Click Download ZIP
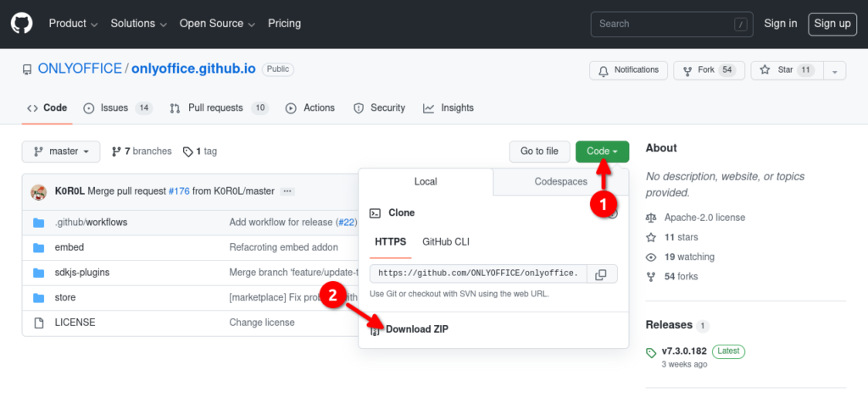The width and height of the screenshot is (868, 403). point(417,329)
